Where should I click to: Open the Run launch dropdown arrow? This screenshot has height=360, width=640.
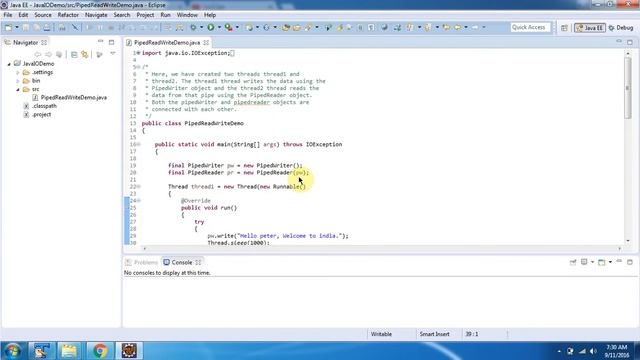[x=219, y=27]
